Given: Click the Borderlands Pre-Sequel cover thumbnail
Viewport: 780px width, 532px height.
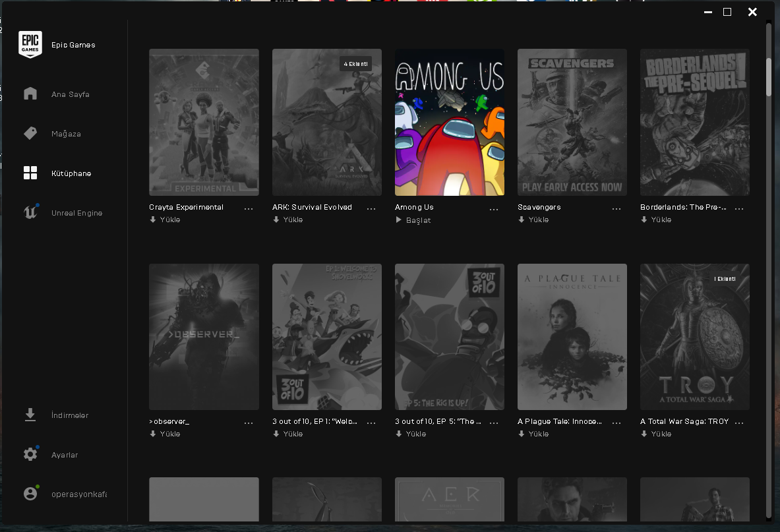Looking at the screenshot, I should [695, 123].
